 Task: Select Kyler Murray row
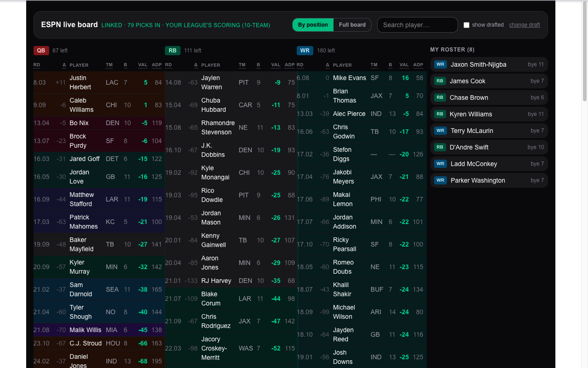(x=99, y=267)
